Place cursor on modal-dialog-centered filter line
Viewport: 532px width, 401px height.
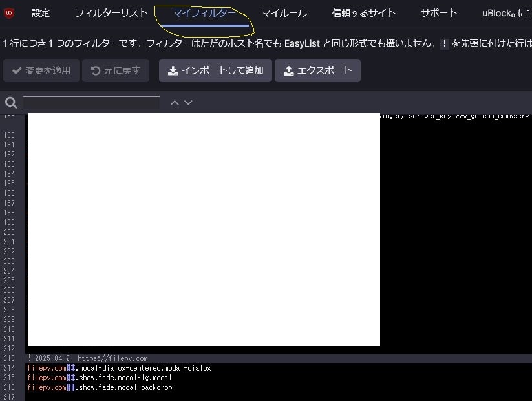(x=120, y=368)
